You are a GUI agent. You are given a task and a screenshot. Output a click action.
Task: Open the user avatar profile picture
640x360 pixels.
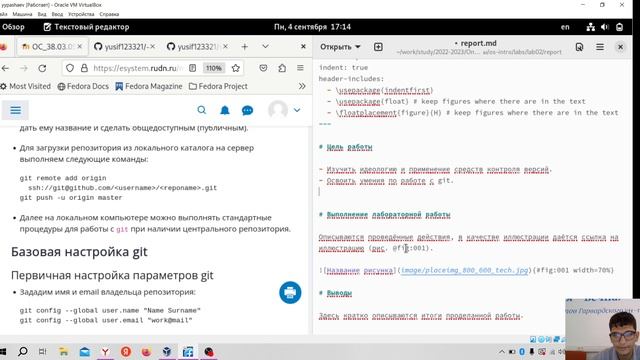278,110
